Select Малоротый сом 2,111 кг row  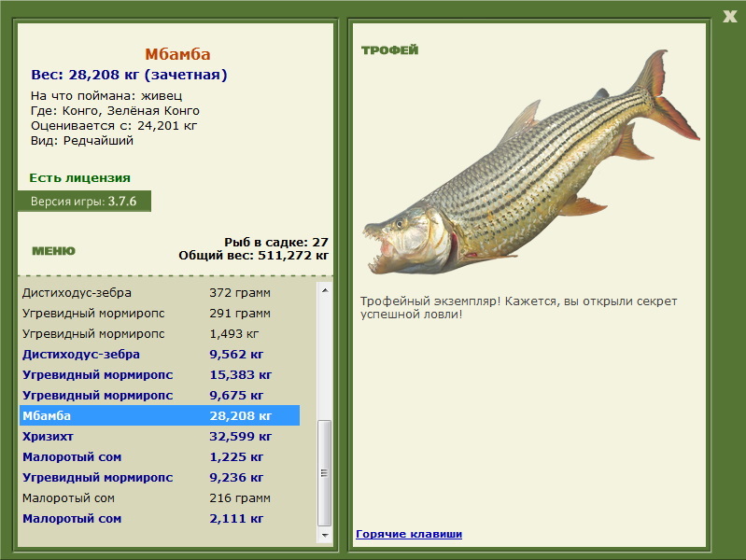click(160, 519)
